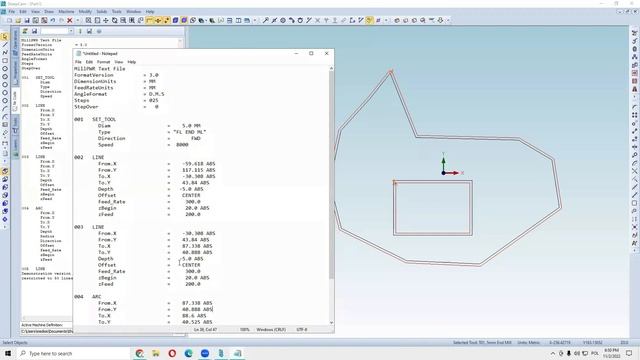This screenshot has width=640, height=360.
Task: Click the Open folder icon in main toolbar
Action: [x=18, y=20]
